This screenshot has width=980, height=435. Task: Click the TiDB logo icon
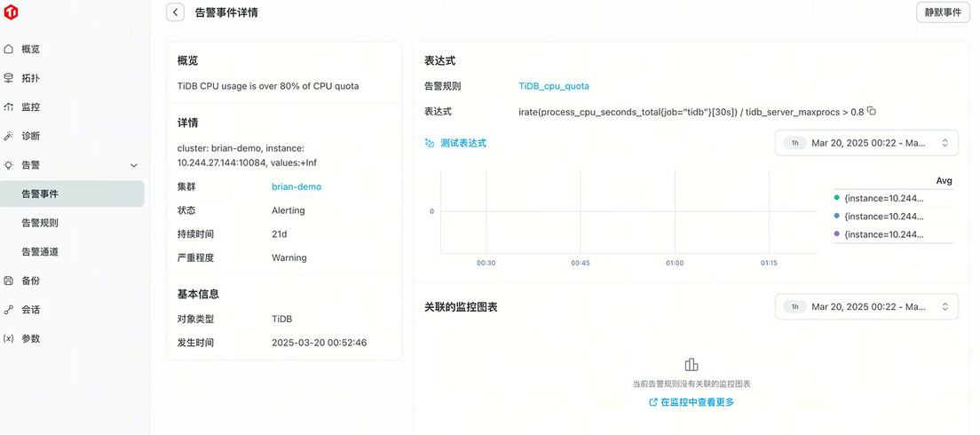pos(10,12)
